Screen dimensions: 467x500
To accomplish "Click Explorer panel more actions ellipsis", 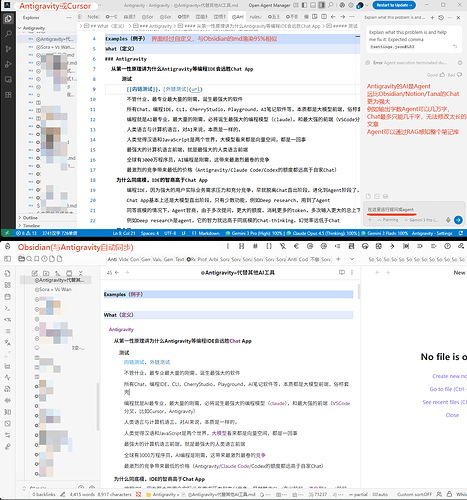I will (x=69, y=17).
